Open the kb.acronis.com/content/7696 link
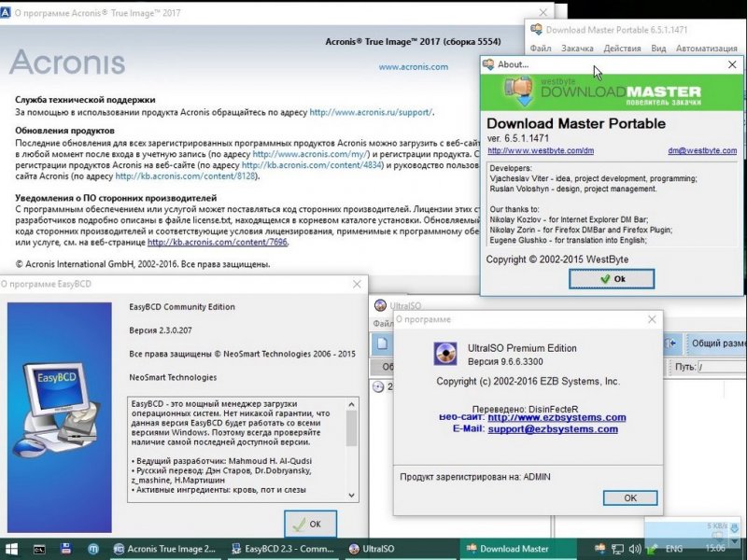Screen dimensions: 747x560 coord(218,242)
